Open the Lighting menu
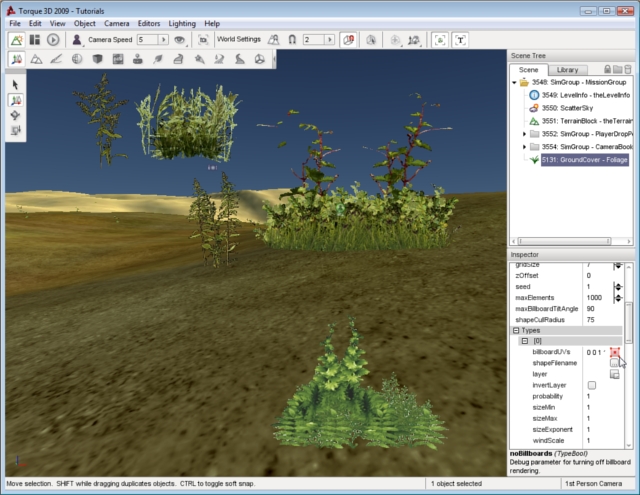The image size is (640, 495). pyautogui.click(x=182, y=23)
